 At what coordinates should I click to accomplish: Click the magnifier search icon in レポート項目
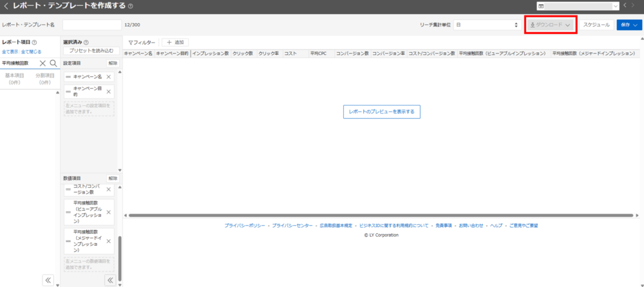tap(53, 63)
